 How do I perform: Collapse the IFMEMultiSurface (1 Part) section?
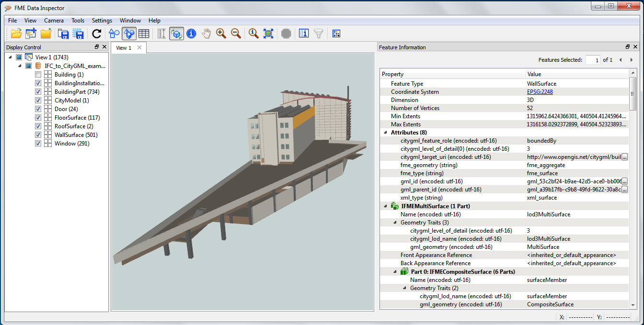click(x=386, y=206)
